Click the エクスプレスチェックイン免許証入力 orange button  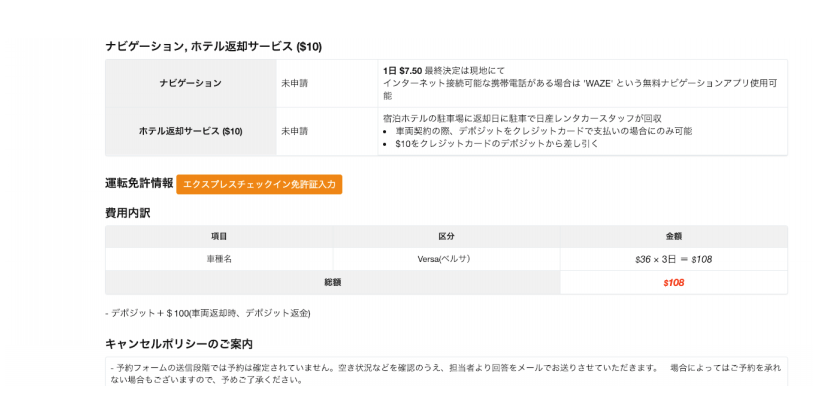pos(259,185)
